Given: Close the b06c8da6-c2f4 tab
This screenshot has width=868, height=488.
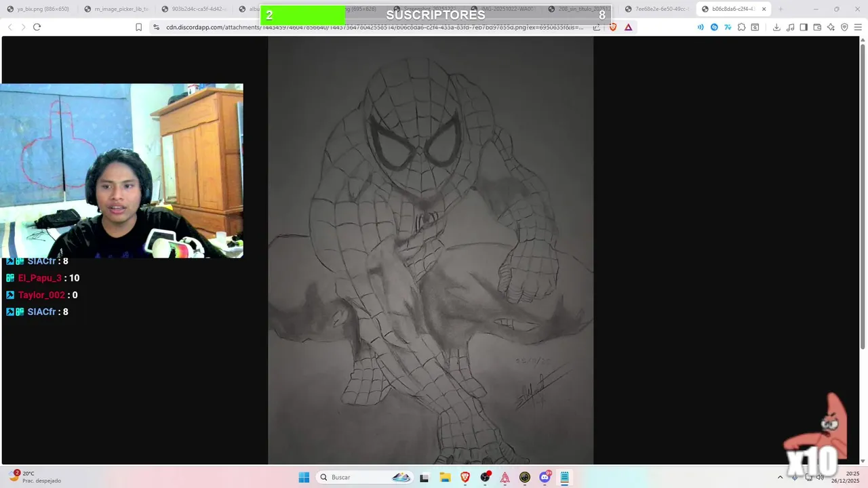Looking at the screenshot, I should 764,9.
